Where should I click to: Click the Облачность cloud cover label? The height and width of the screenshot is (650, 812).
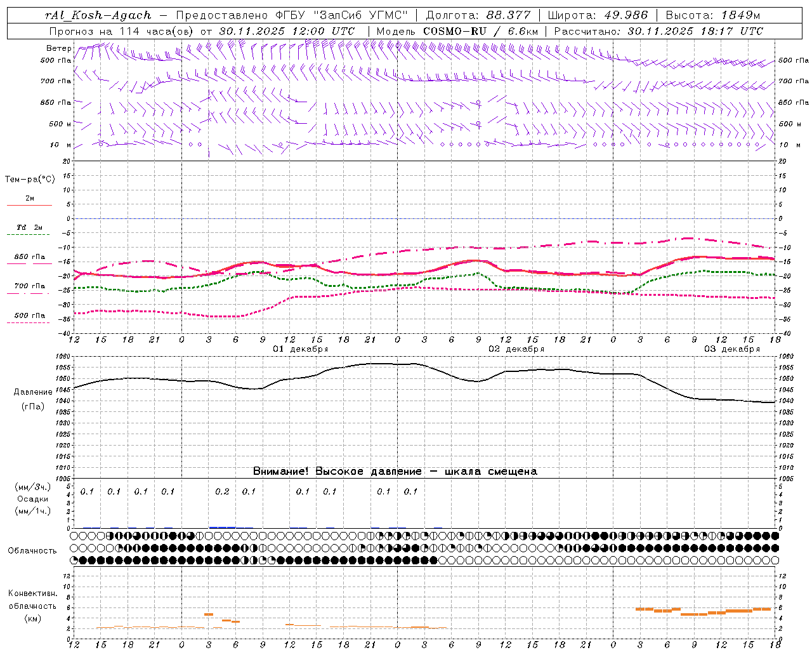[x=32, y=551]
